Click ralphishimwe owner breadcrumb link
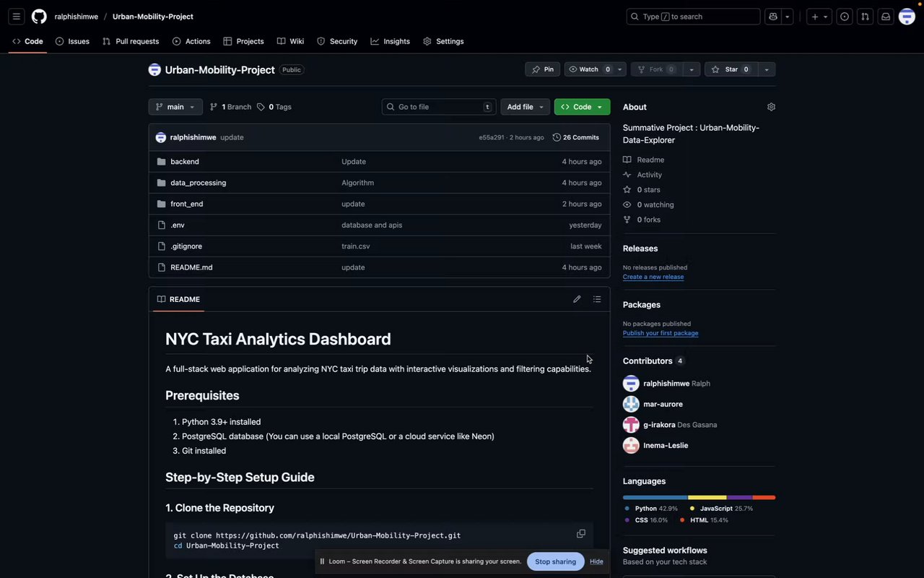The image size is (924, 578). point(77,17)
